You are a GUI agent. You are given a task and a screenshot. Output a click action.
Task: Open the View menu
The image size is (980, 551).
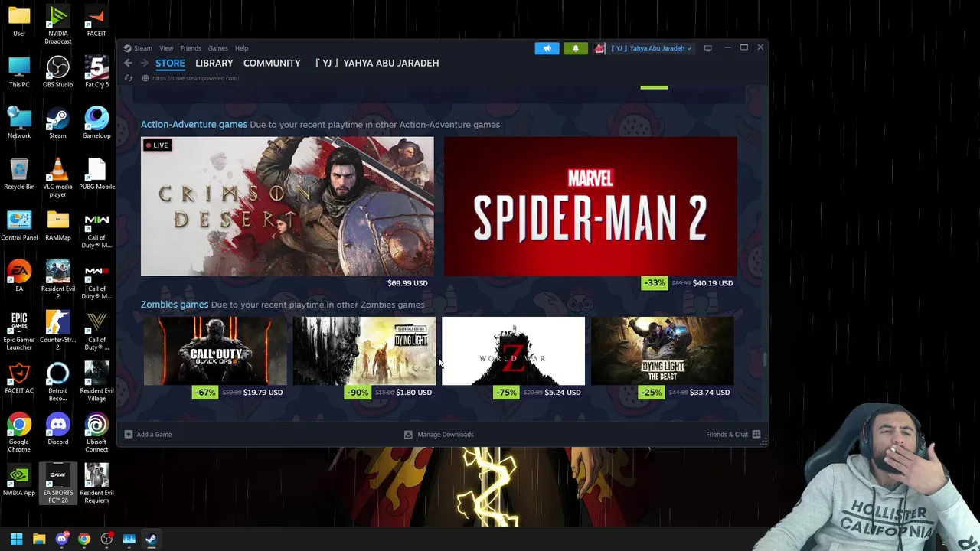click(x=165, y=48)
